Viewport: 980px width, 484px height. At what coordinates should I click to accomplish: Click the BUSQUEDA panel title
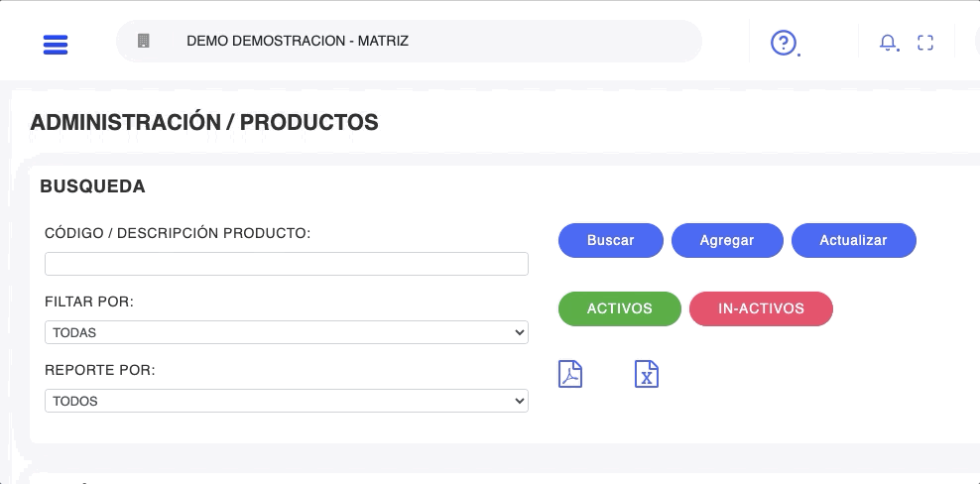coord(92,186)
